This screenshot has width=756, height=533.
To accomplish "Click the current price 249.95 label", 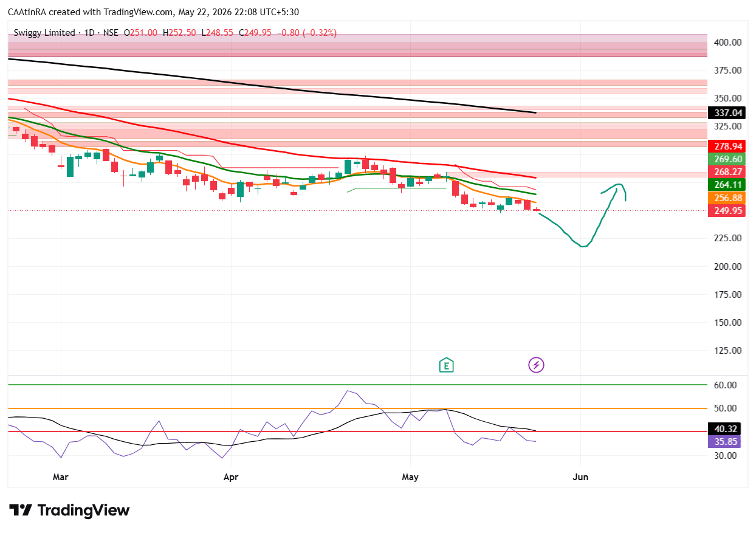I will click(x=727, y=210).
